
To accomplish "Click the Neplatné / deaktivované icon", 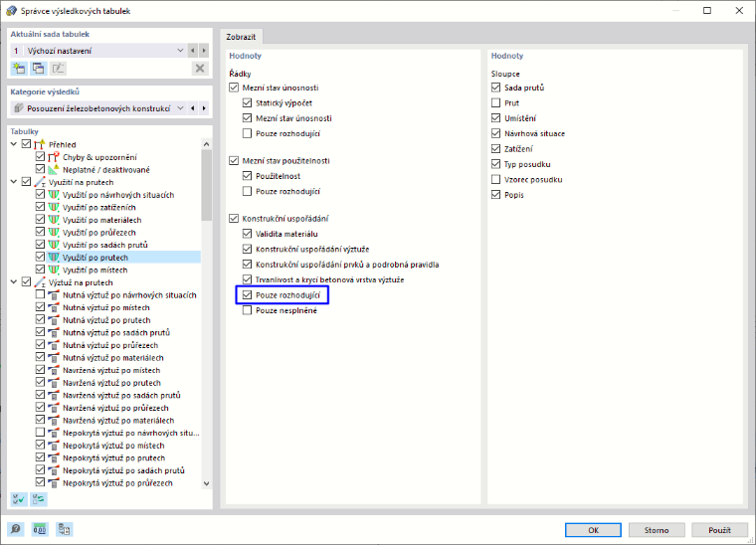I will click(54, 169).
